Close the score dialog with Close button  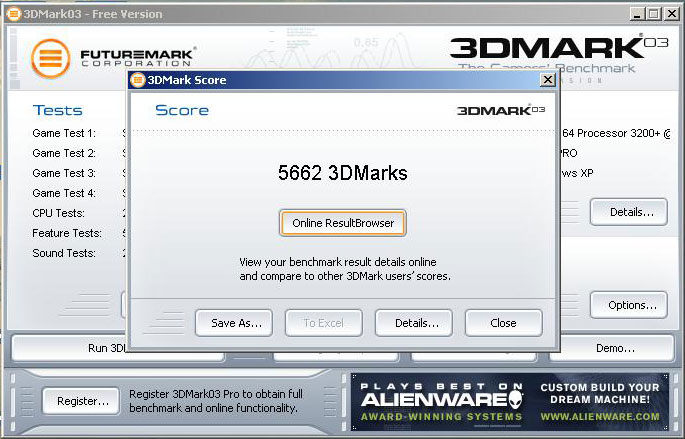click(x=503, y=323)
